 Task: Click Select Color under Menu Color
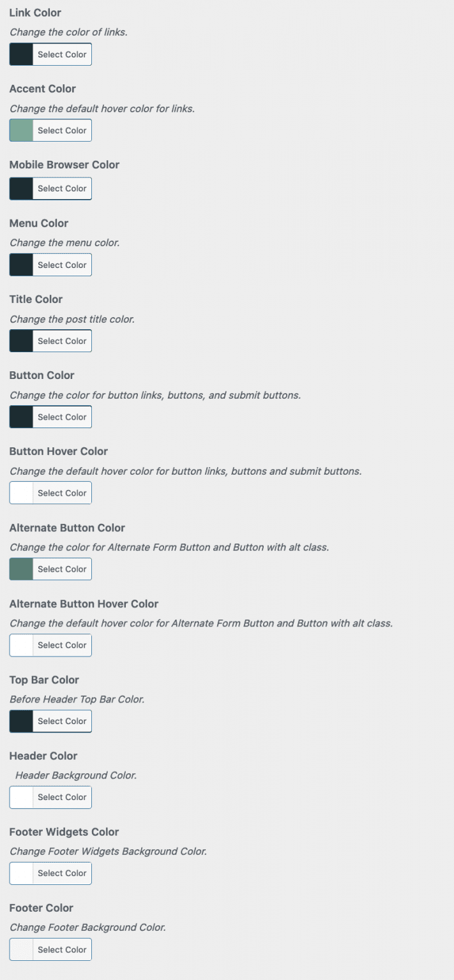pyautogui.click(x=62, y=264)
